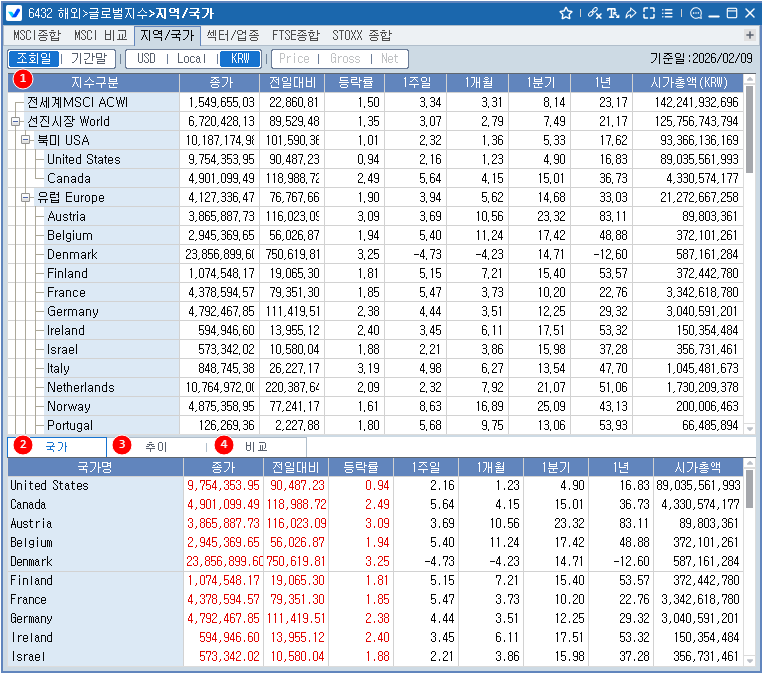Click the unlink screen icon
763x674 pixels.
point(594,13)
